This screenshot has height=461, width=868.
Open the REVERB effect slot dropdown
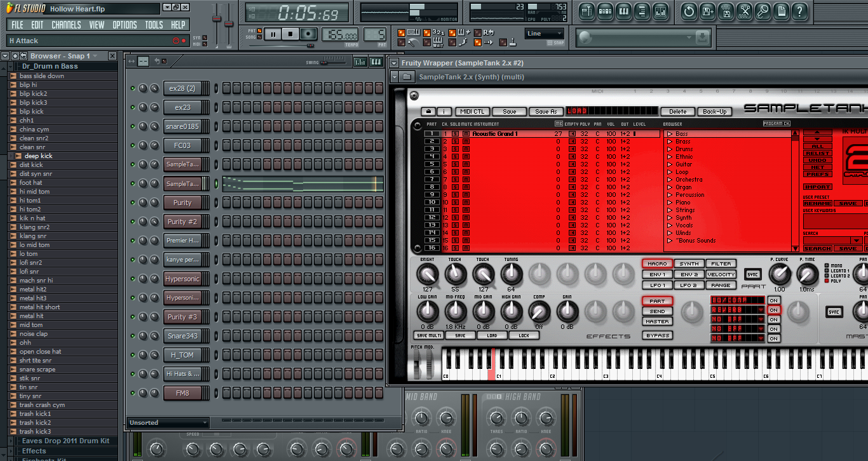pyautogui.click(x=761, y=310)
